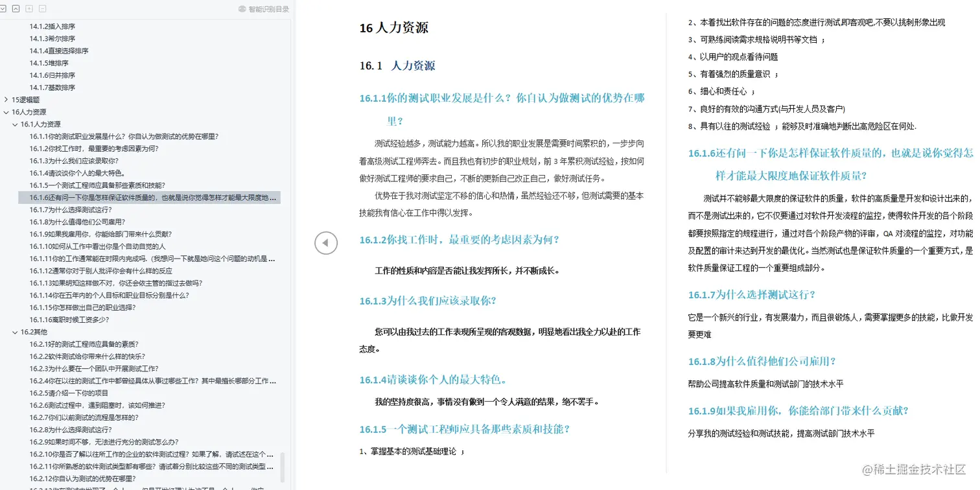Click the minus icon to collapse all outline headings
Viewport: 980px width, 490px height.
[42, 8]
